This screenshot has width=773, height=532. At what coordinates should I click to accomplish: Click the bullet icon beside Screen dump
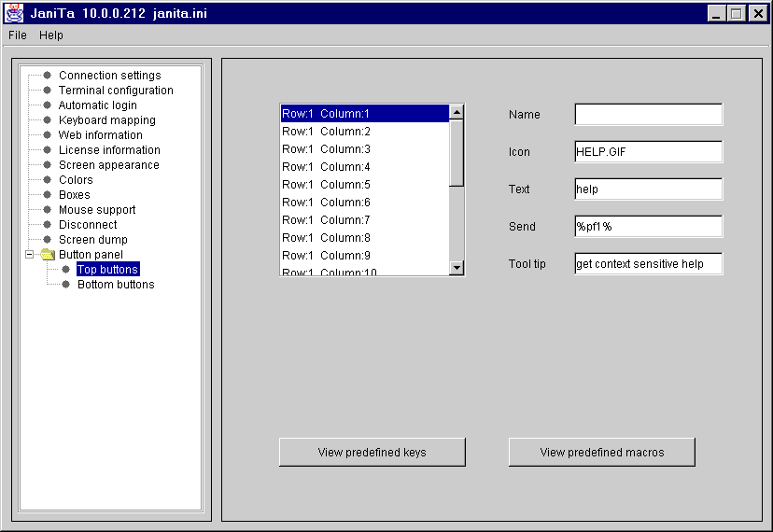47,240
